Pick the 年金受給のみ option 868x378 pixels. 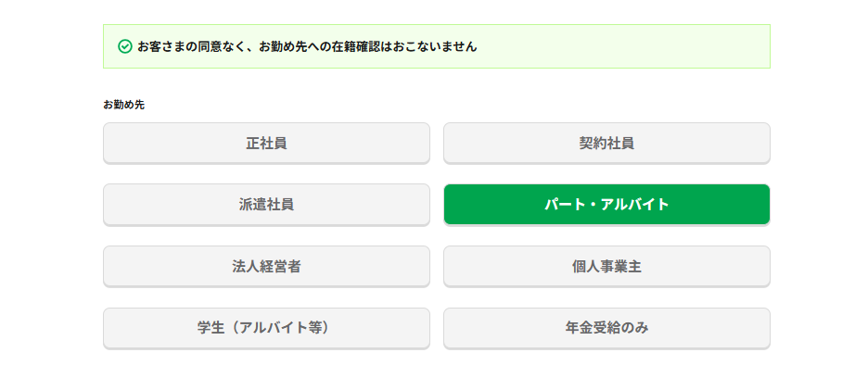606,328
